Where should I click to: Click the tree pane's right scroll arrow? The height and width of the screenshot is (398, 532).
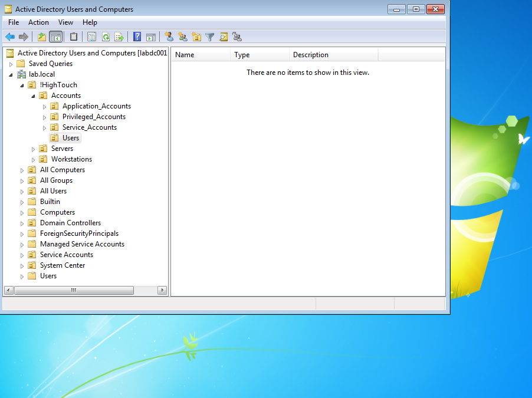pos(162,291)
